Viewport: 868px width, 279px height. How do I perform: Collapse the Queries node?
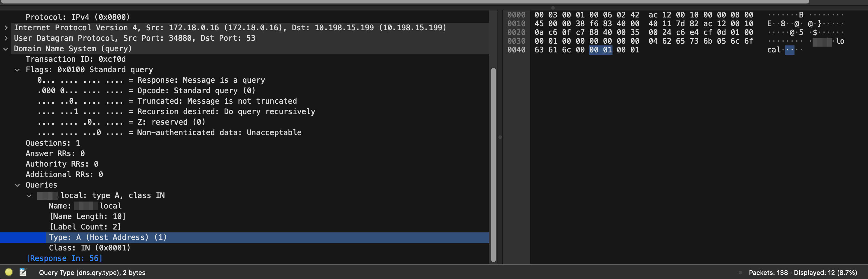(x=17, y=185)
